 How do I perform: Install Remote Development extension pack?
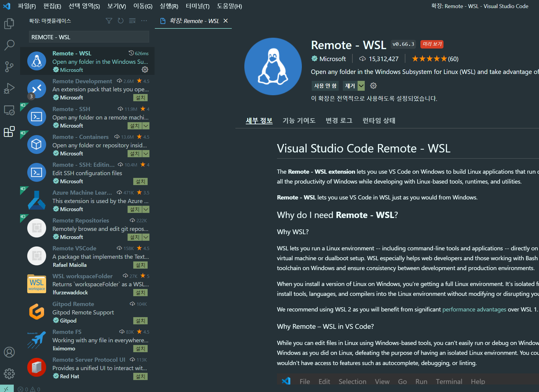(x=140, y=98)
